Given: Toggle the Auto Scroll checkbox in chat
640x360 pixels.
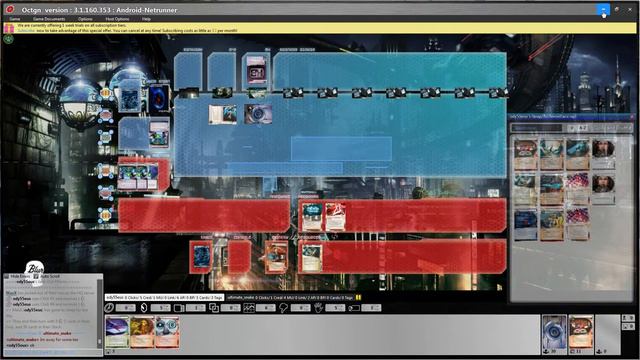Looking at the screenshot, I should pos(36,276).
